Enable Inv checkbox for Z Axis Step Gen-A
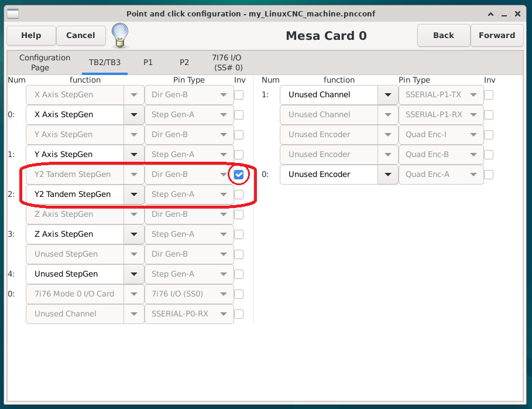 (239, 234)
